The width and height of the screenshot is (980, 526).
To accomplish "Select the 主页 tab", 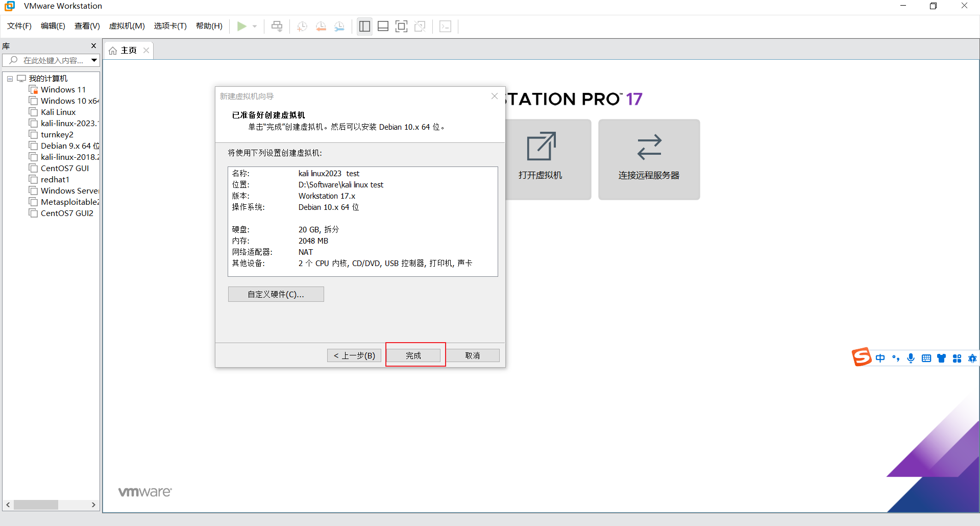I will 129,50.
